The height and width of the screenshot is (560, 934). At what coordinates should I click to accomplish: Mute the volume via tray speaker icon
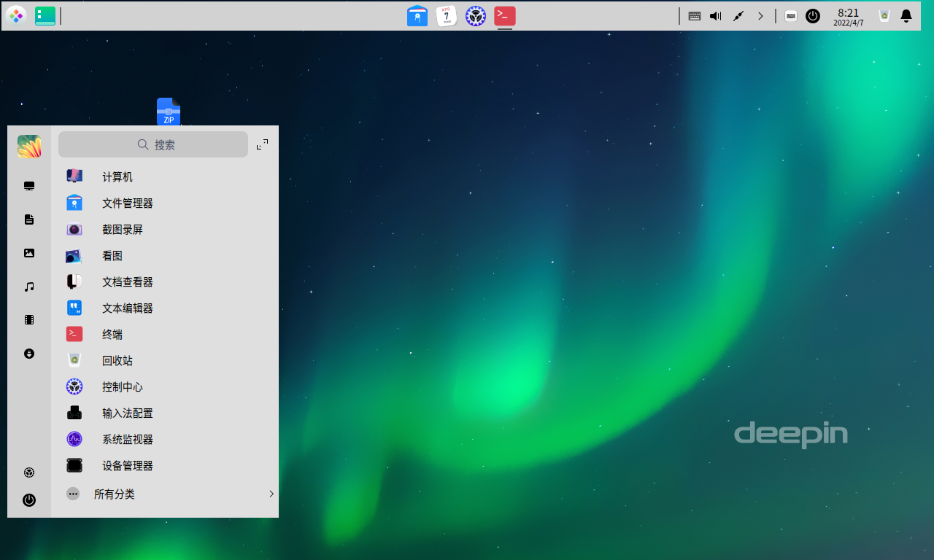[714, 15]
